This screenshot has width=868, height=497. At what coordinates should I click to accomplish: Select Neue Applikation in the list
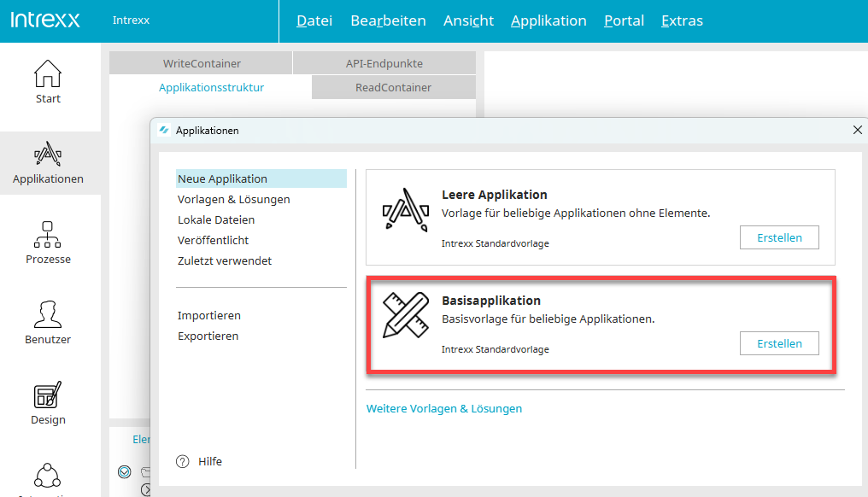pos(261,178)
